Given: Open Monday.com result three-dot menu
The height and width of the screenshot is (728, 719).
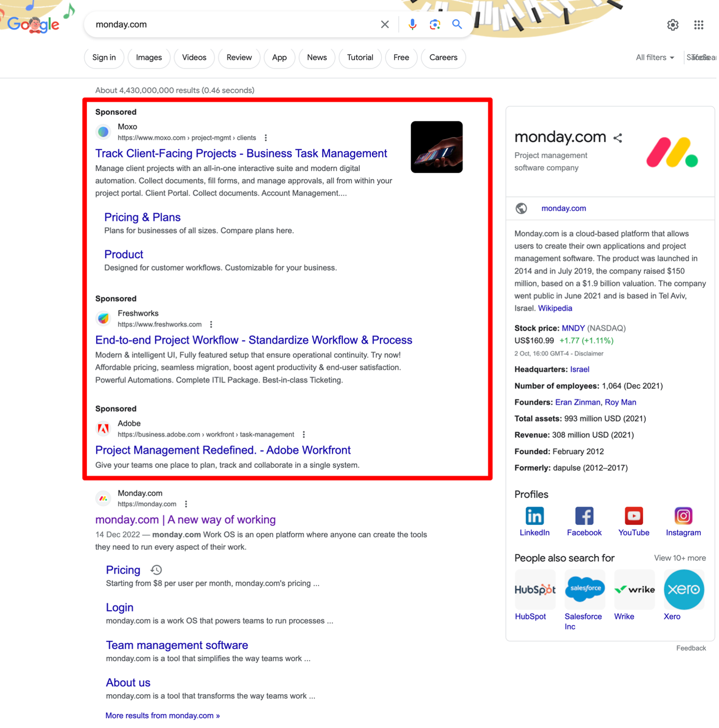Looking at the screenshot, I should click(x=186, y=504).
